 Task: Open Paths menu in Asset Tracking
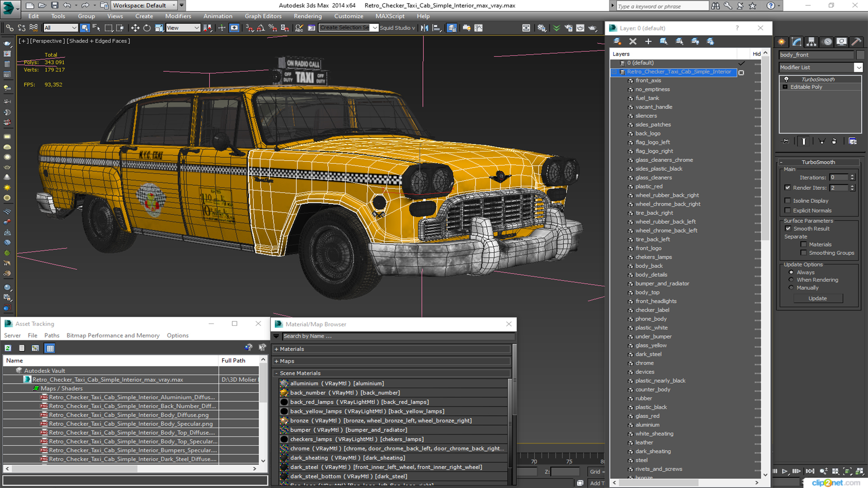pos(52,336)
